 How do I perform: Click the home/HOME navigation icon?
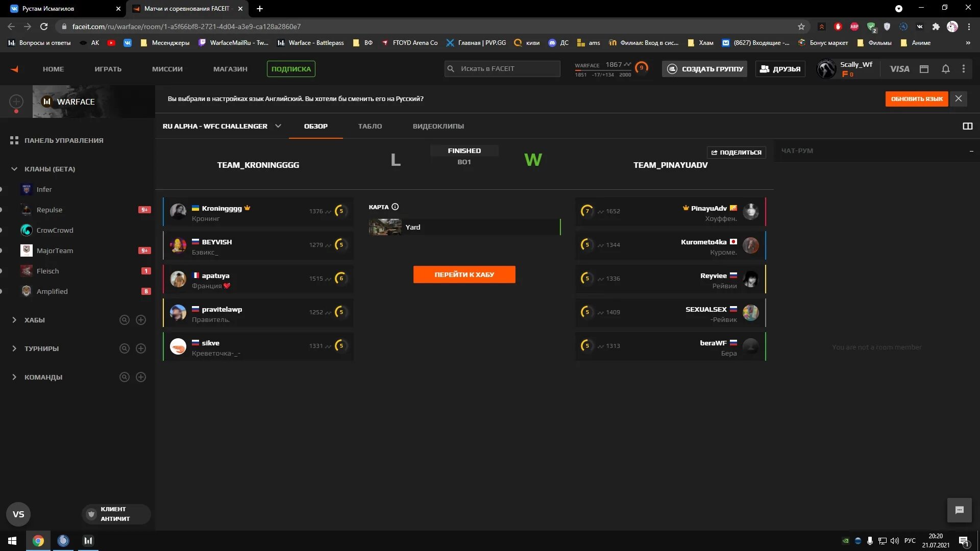[53, 69]
